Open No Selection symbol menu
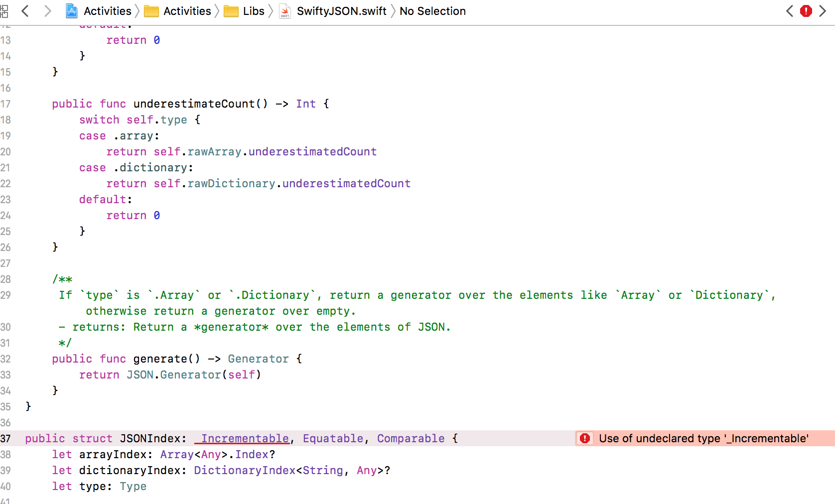The width and height of the screenshot is (835, 504). point(432,11)
